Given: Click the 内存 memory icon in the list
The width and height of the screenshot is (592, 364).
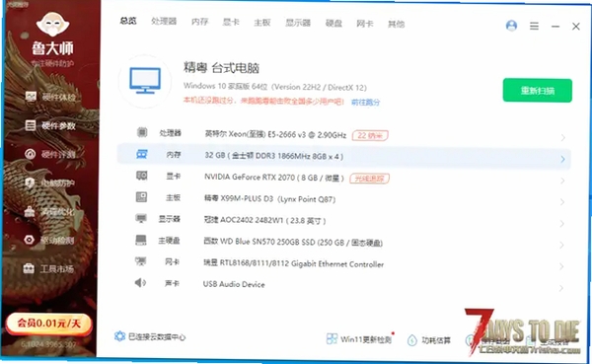Looking at the screenshot, I should point(141,154).
